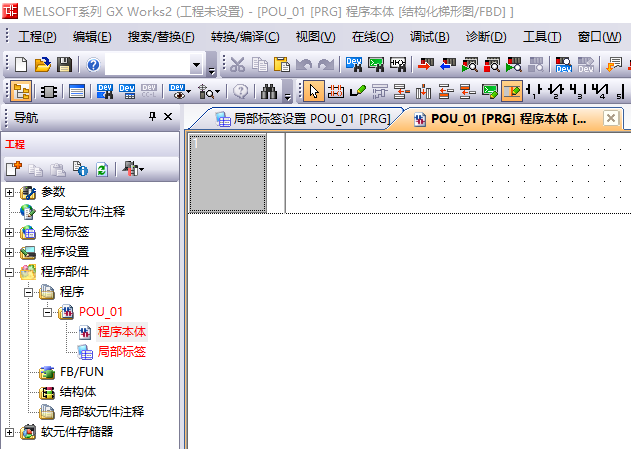Expand first toolbar overflow options arrow
This screenshot has width=631, height=449.
211,72
